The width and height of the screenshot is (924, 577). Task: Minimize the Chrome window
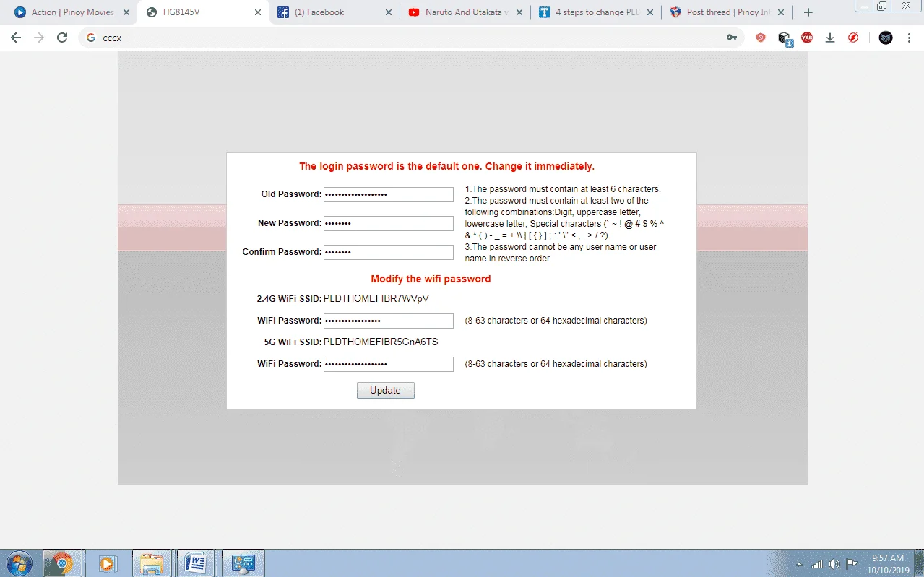(864, 6)
